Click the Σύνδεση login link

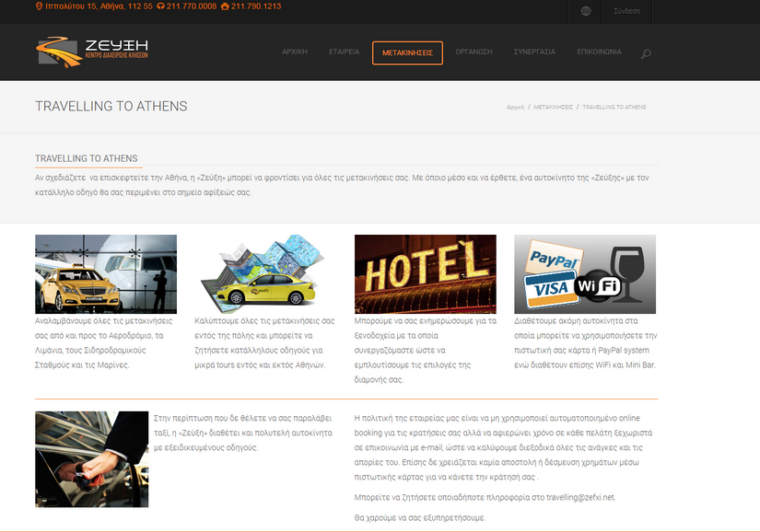click(x=626, y=11)
